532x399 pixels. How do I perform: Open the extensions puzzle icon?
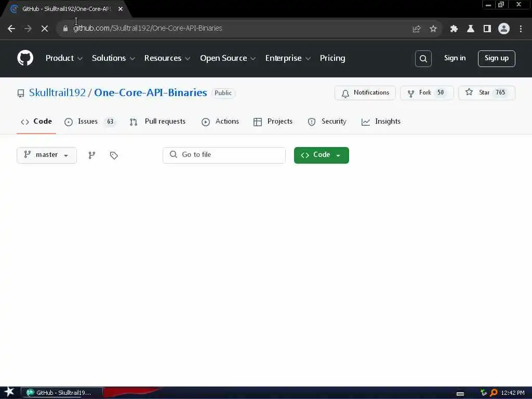click(x=454, y=29)
